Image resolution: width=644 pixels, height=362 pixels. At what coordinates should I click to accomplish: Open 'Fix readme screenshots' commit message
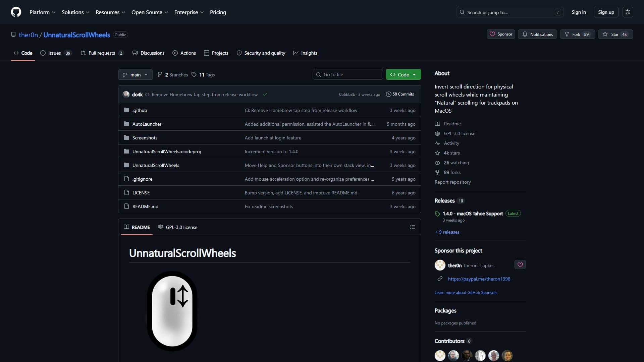pyautogui.click(x=269, y=206)
